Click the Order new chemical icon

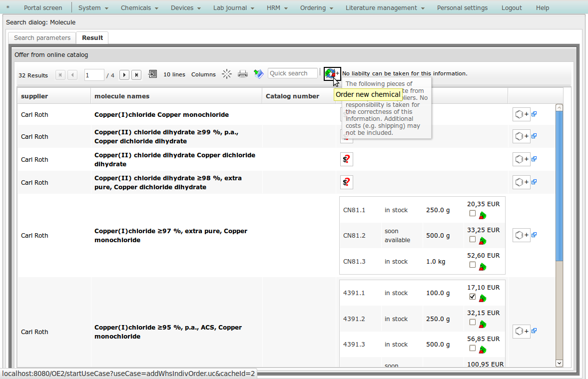point(332,73)
